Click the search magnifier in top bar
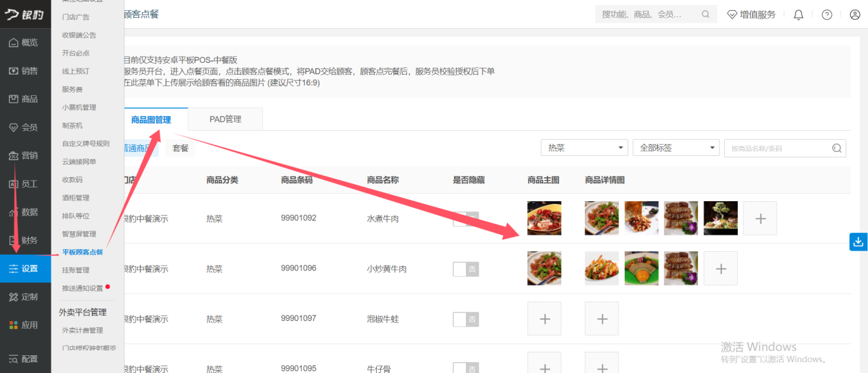Viewport: 868px width, 373px height. click(706, 14)
